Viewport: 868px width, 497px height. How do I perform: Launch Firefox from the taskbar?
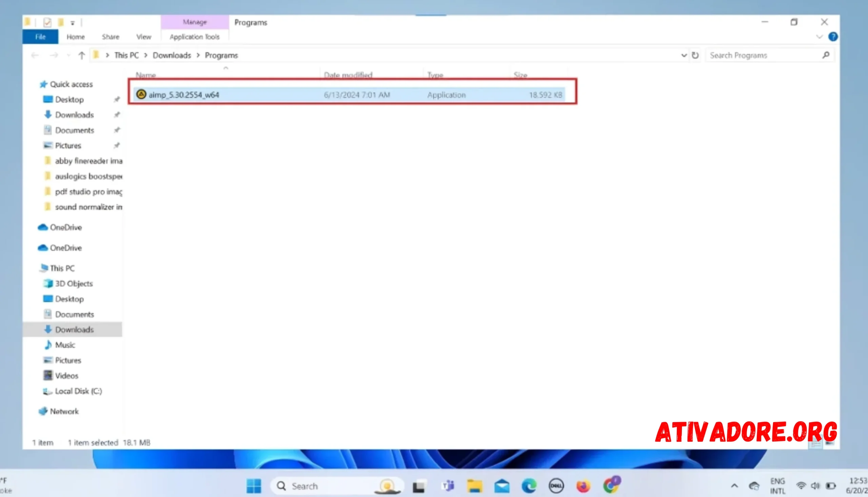pos(583,486)
